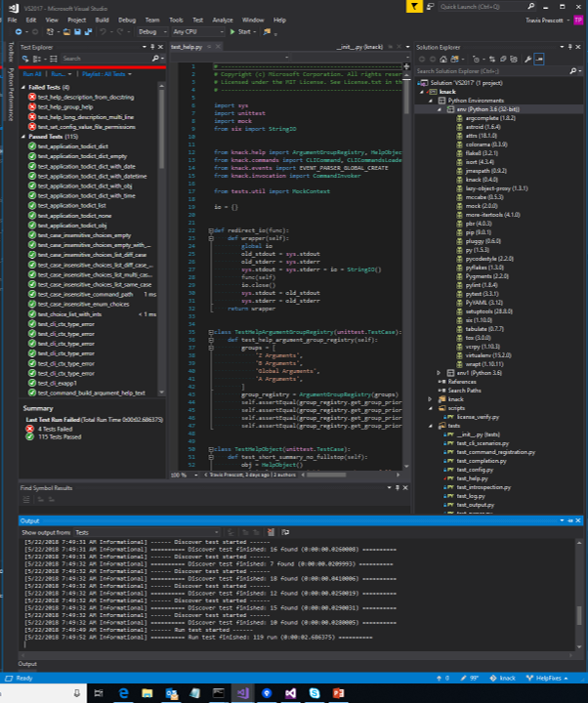588x703 pixels.
Task: Click the Travis Prescott account name
Action: tap(544, 21)
